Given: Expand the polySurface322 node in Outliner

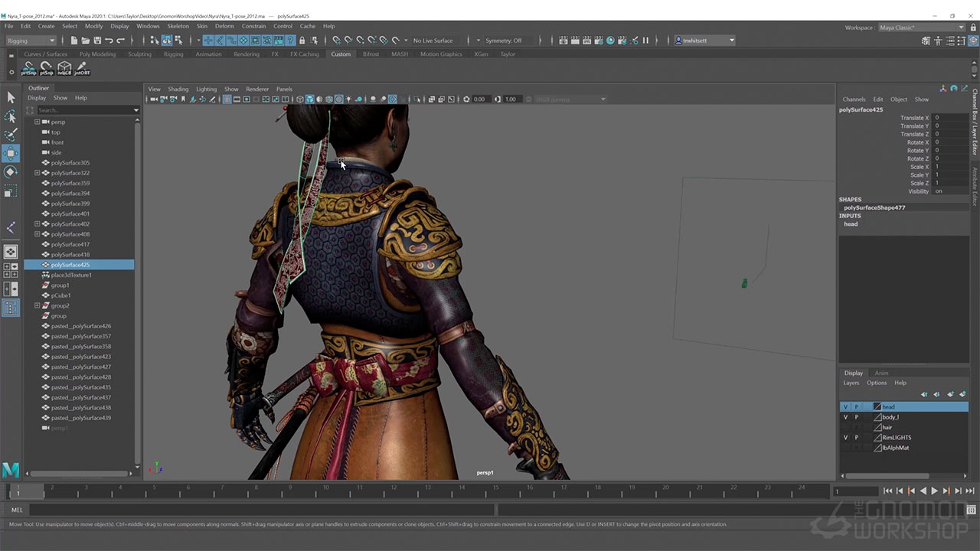Looking at the screenshot, I should [x=37, y=173].
